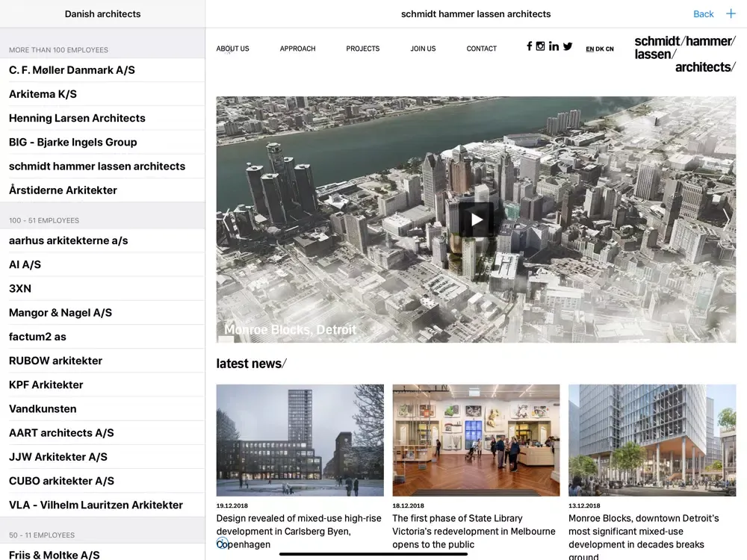Select JJW Arkitekter A/S
This screenshot has width=747, height=560.
[x=102, y=457]
